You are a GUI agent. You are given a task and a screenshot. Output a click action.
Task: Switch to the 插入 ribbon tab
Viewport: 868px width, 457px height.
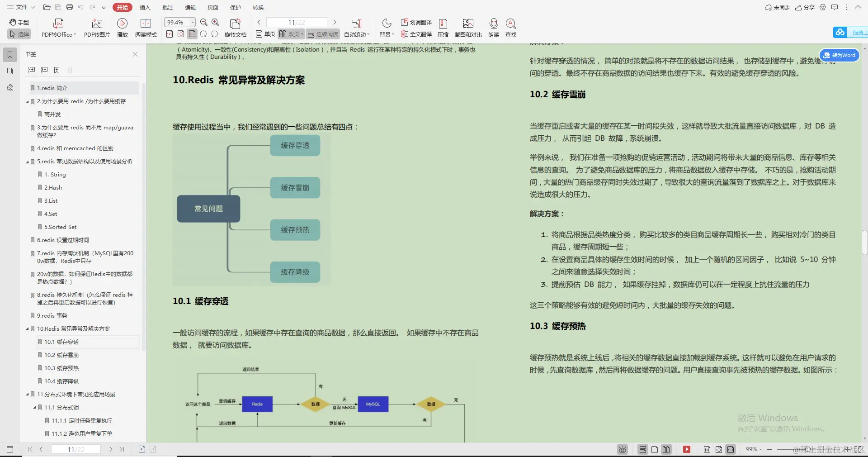[145, 7]
